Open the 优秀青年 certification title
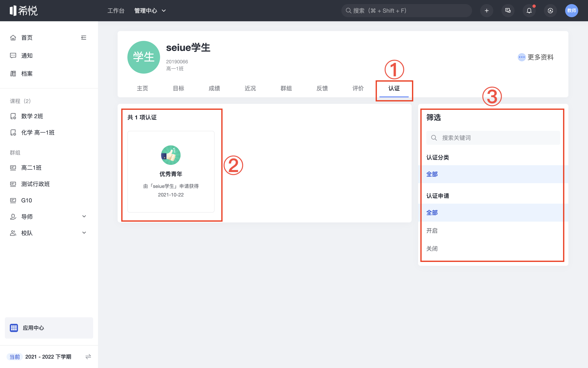588x368 pixels. [x=171, y=174]
